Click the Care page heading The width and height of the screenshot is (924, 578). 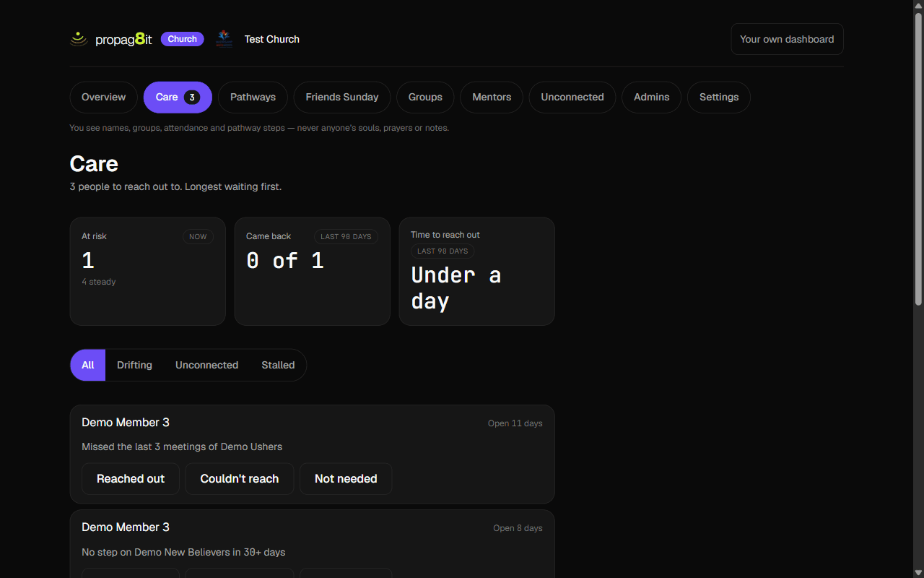tap(94, 164)
